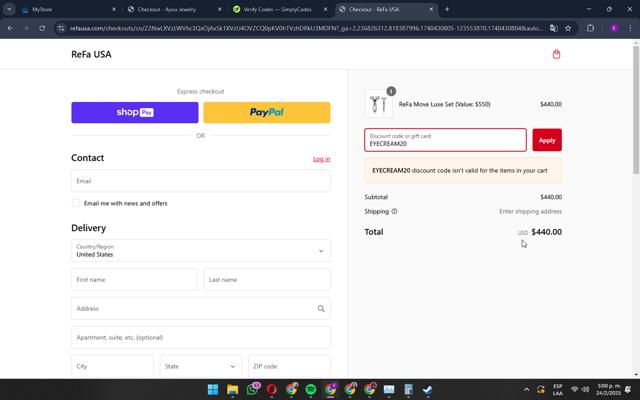Image resolution: width=640 pixels, height=400 pixels.
Task: Open a new browser tab
Action: coord(447,9)
